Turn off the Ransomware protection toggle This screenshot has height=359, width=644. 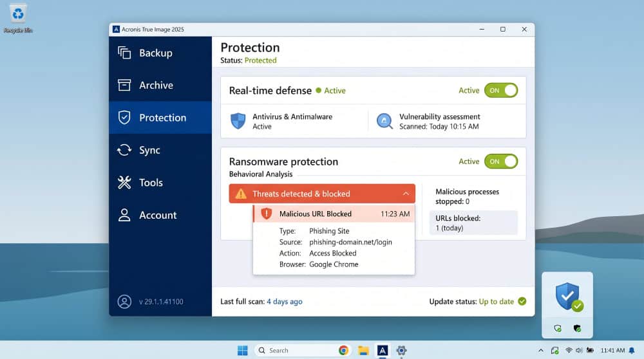coord(501,161)
